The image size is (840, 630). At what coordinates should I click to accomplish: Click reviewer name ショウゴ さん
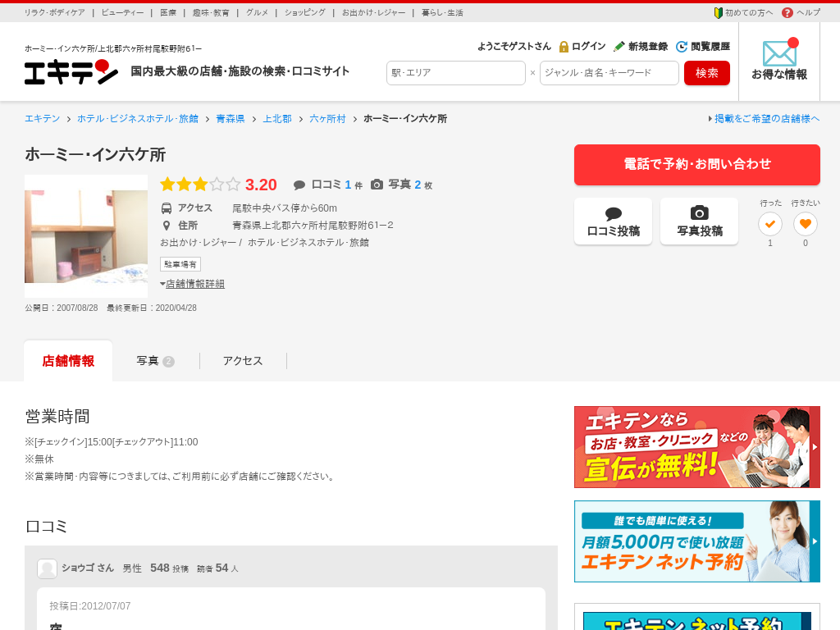tap(88, 568)
